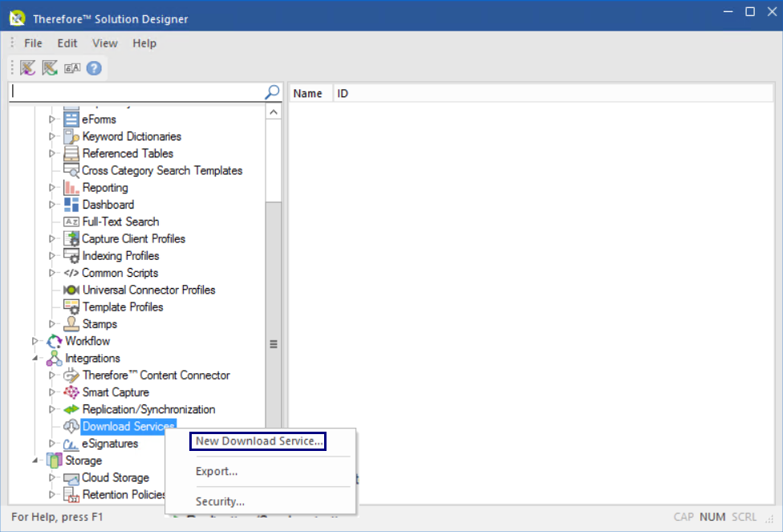Collapse the Storage node
Image resolution: width=783 pixels, height=532 pixels.
point(34,461)
